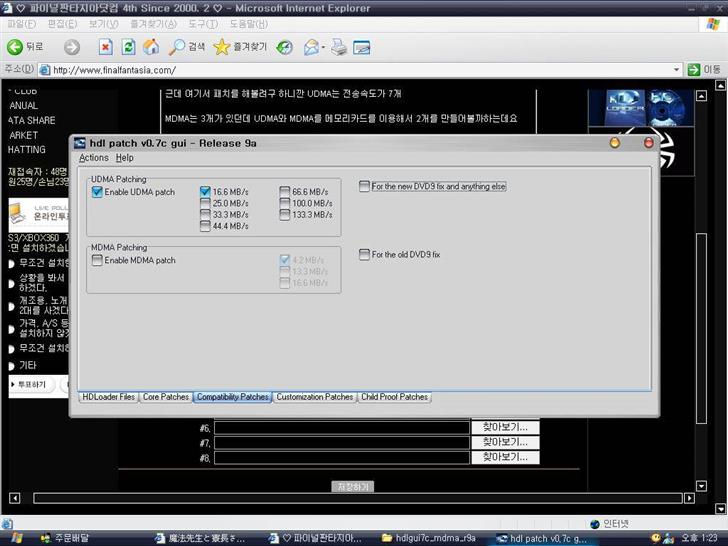Open the Mail envelope icon in IE
The width and height of the screenshot is (728, 546).
312,47
